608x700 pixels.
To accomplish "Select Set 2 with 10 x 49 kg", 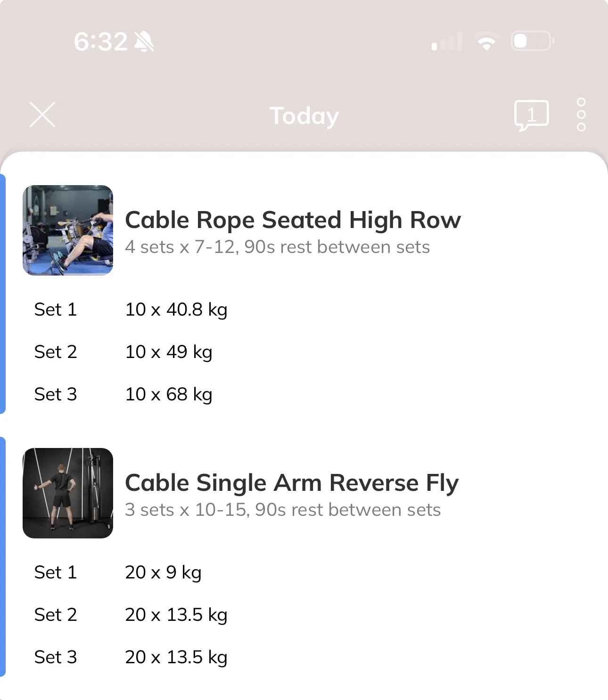I will tap(304, 352).
